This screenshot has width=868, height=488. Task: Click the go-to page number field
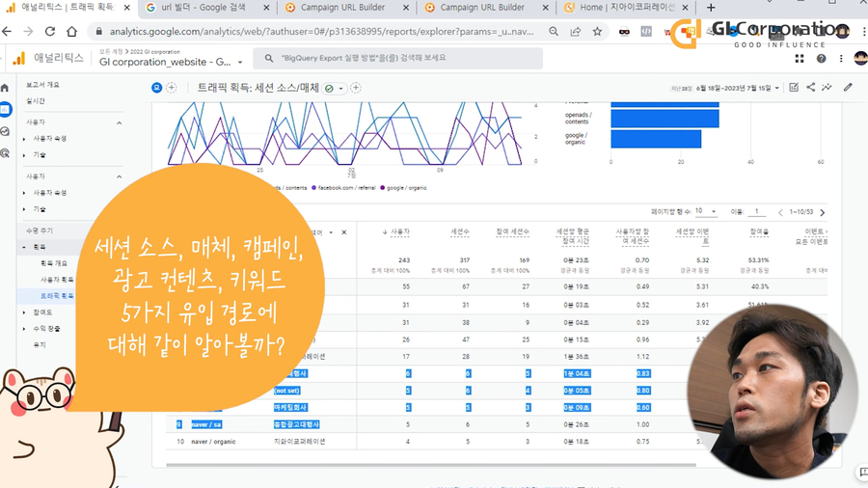coord(757,212)
